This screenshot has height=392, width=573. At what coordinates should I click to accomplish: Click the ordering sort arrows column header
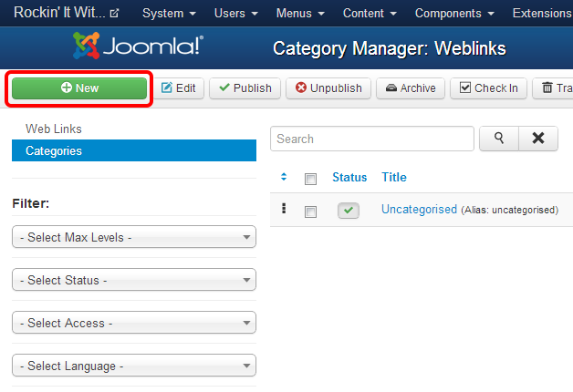pyautogui.click(x=284, y=177)
